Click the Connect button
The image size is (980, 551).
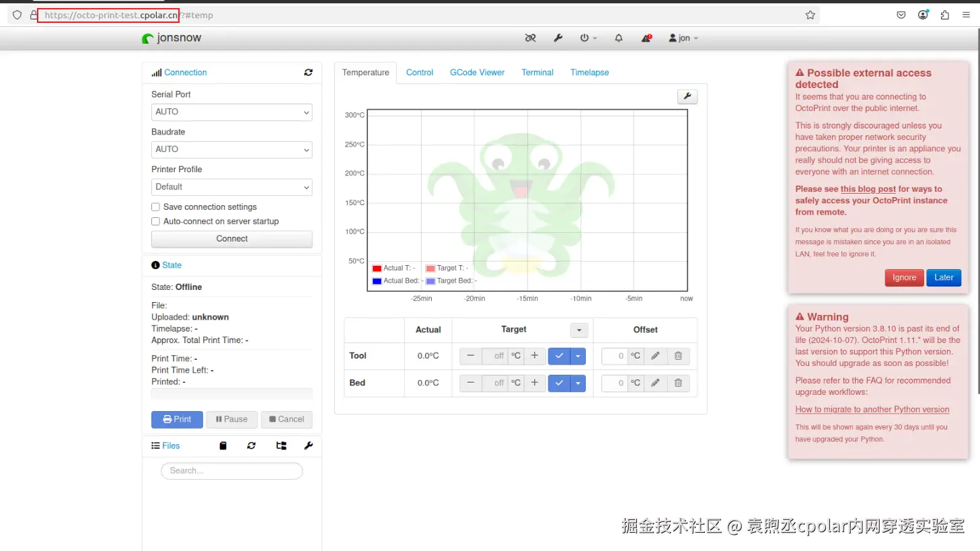[x=232, y=239]
